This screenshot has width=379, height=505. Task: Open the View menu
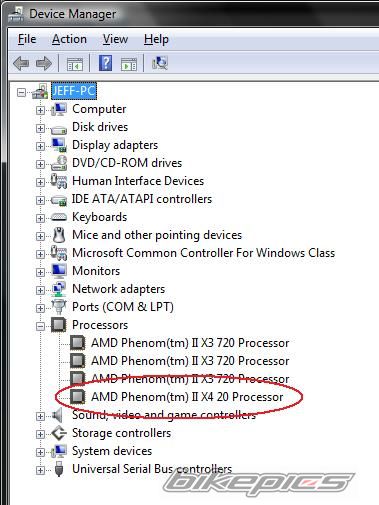point(115,39)
